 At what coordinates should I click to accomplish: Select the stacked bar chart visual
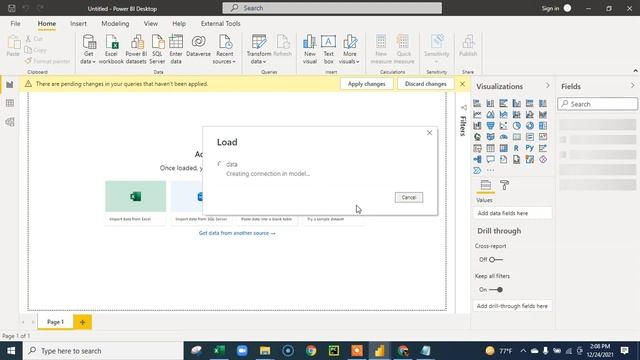[x=477, y=103]
